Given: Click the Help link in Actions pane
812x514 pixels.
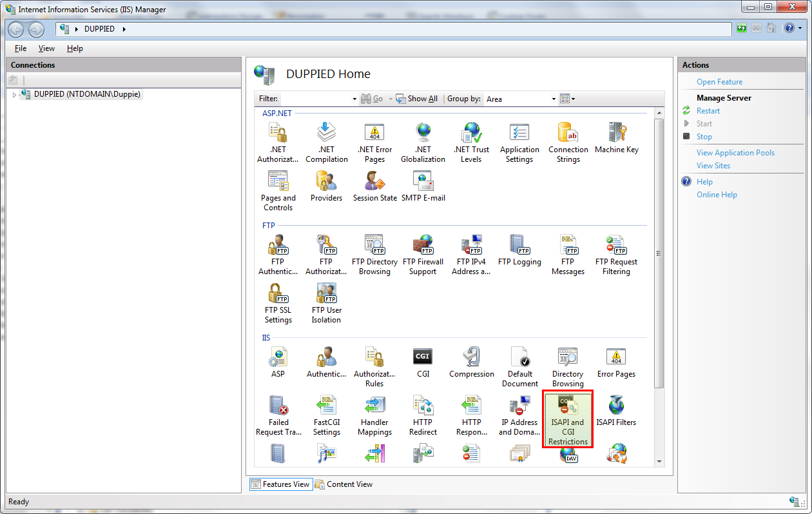Looking at the screenshot, I should point(704,182).
